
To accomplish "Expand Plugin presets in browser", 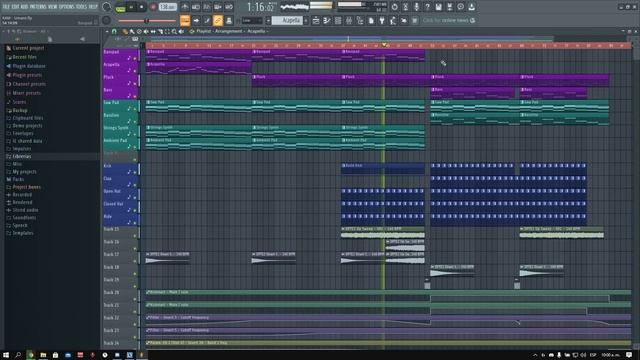I will (x=27, y=75).
